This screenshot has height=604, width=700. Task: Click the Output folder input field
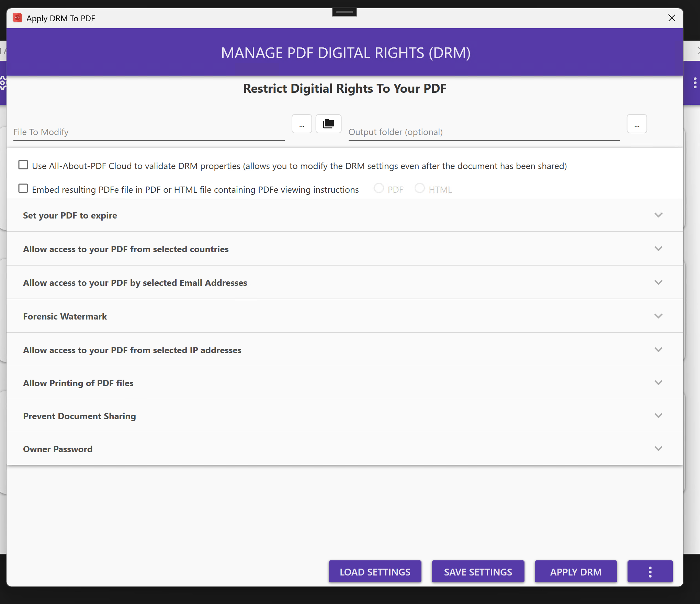pos(484,132)
